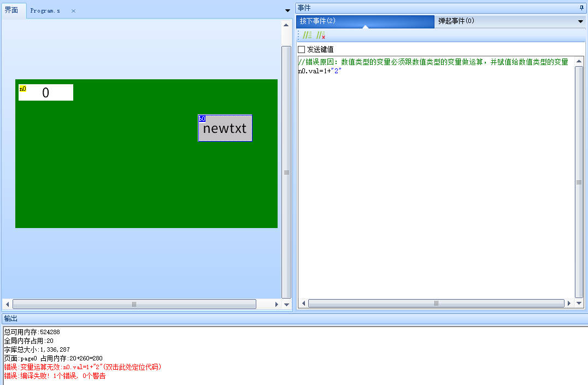Select the n0 number component on canvas
The image size is (588, 385).
pos(45,92)
